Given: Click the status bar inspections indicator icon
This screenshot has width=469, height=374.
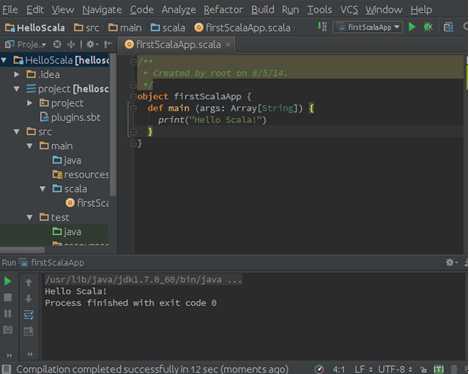Looking at the screenshot, I should click(319, 369).
